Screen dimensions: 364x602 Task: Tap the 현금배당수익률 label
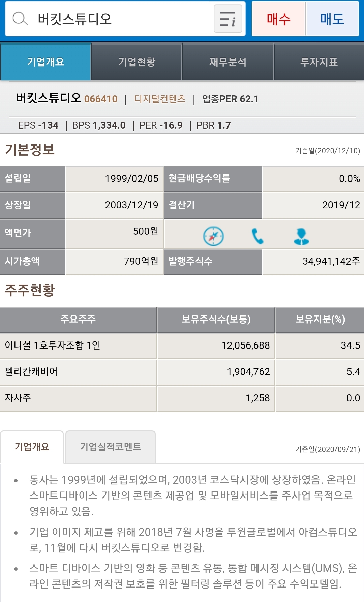pos(213,179)
